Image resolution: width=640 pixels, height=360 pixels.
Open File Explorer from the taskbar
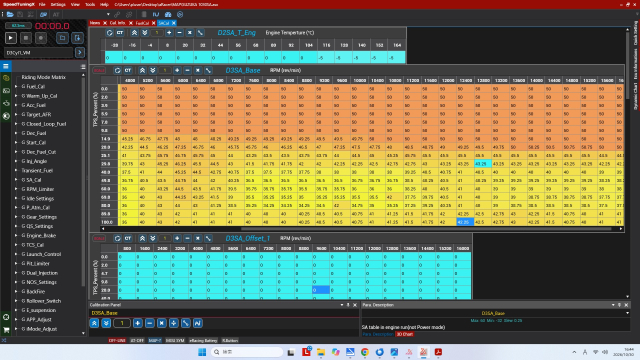[321, 352]
